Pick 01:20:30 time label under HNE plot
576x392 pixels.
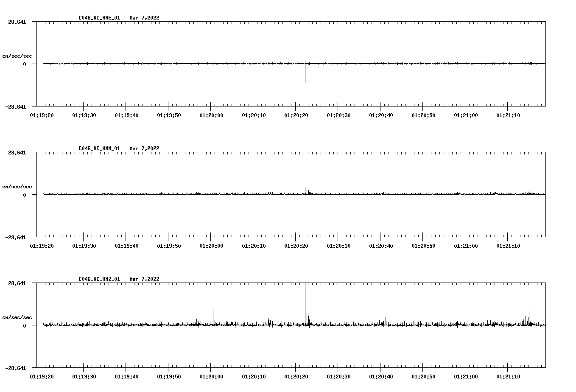[x=338, y=115]
